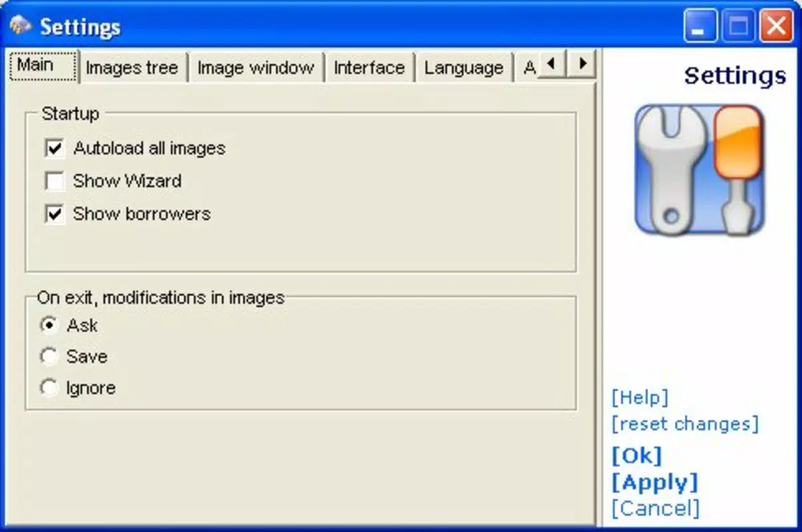Click the app icon in the title bar
This screenshot has width=802, height=532.
tap(21, 26)
